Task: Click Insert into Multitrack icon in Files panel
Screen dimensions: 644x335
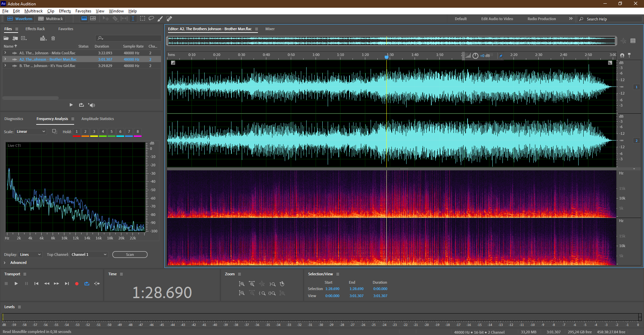Action: pyautogui.click(x=43, y=38)
